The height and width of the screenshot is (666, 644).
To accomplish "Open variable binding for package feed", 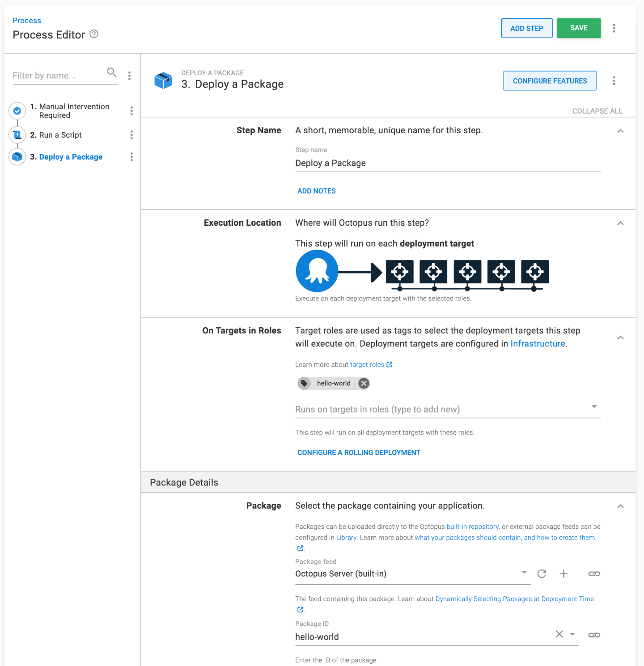I will (x=594, y=573).
